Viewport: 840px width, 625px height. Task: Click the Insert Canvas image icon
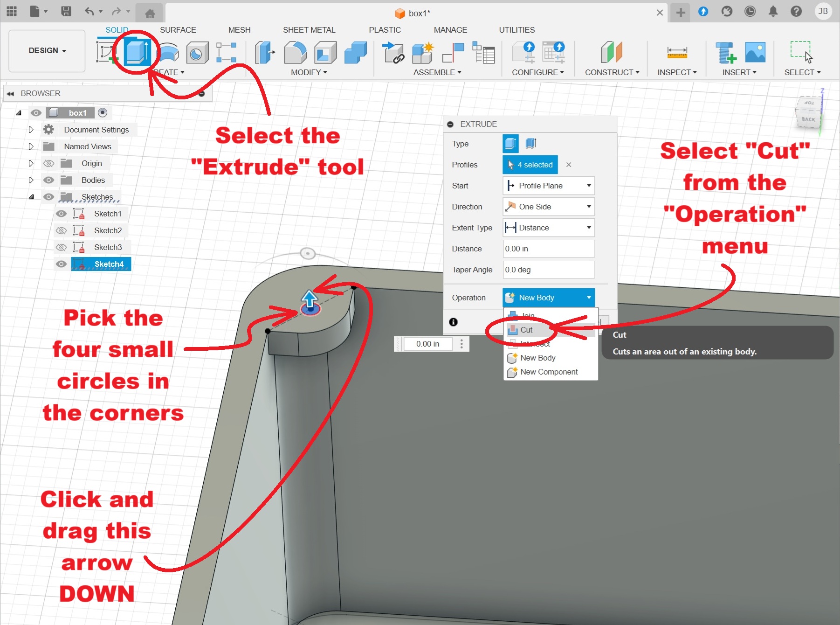755,52
